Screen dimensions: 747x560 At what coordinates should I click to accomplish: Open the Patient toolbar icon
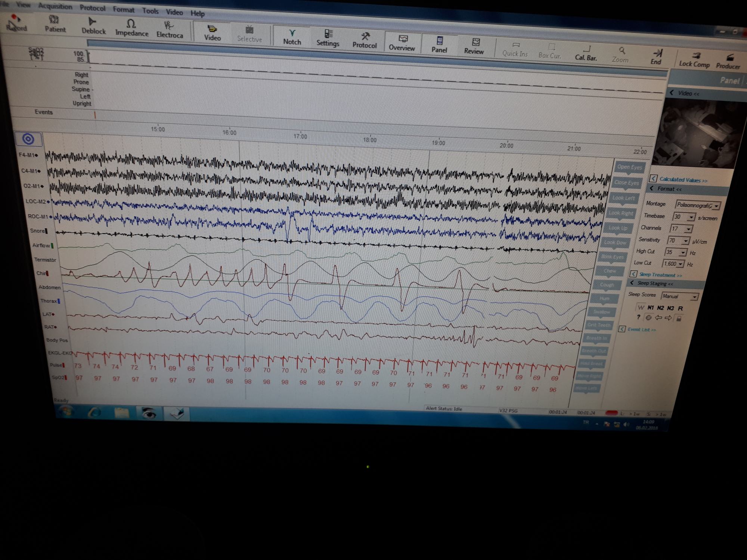[x=55, y=24]
